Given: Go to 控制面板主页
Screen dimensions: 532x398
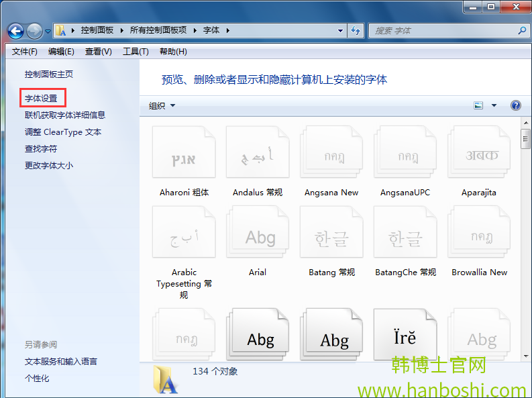Looking at the screenshot, I should (x=49, y=74).
